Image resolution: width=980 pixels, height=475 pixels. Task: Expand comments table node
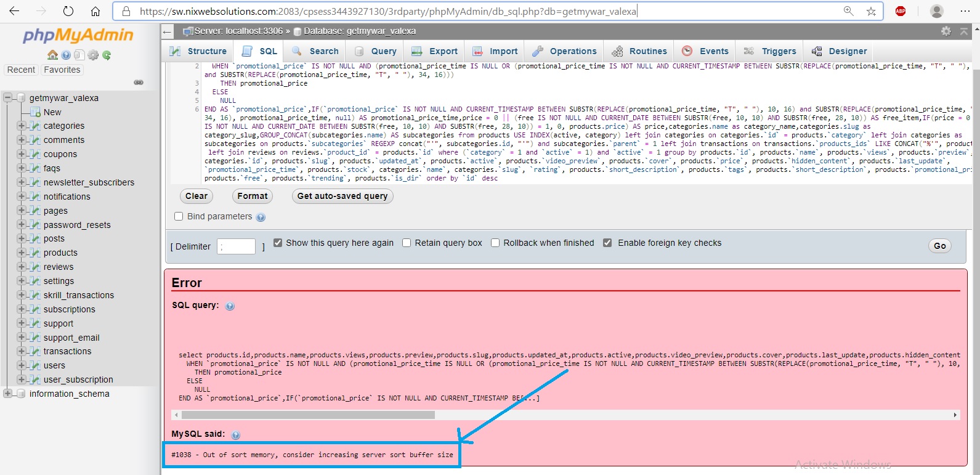(x=22, y=139)
